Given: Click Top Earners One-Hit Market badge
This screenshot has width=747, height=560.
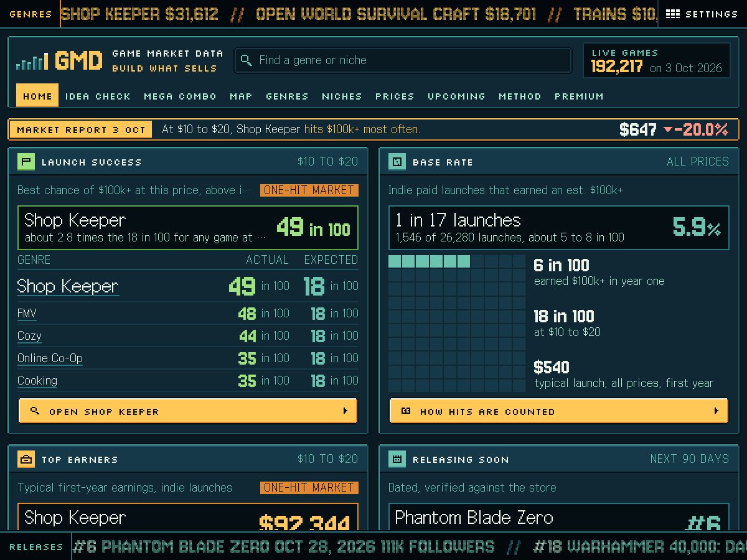Looking at the screenshot, I should tap(309, 487).
